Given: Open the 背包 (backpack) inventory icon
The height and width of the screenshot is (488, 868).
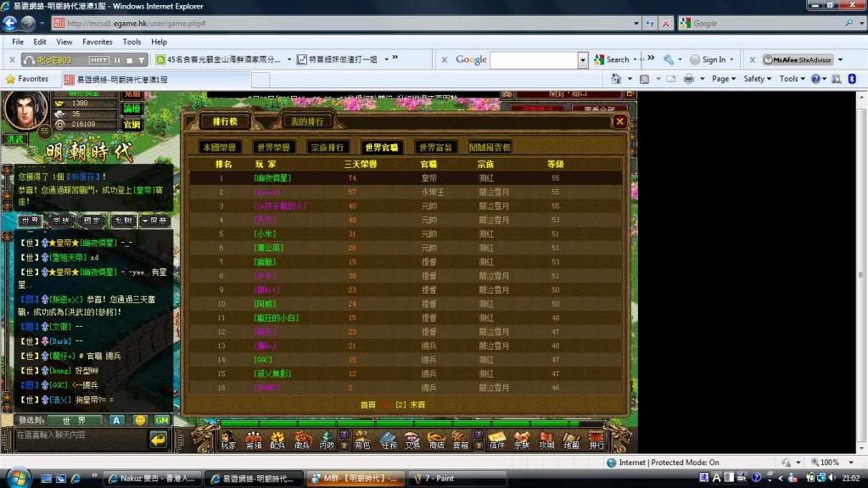Looking at the screenshot, I should tap(362, 439).
